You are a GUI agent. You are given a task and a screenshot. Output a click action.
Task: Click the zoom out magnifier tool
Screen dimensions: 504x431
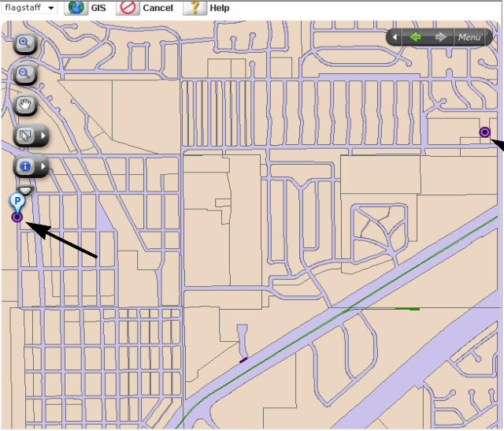(26, 75)
